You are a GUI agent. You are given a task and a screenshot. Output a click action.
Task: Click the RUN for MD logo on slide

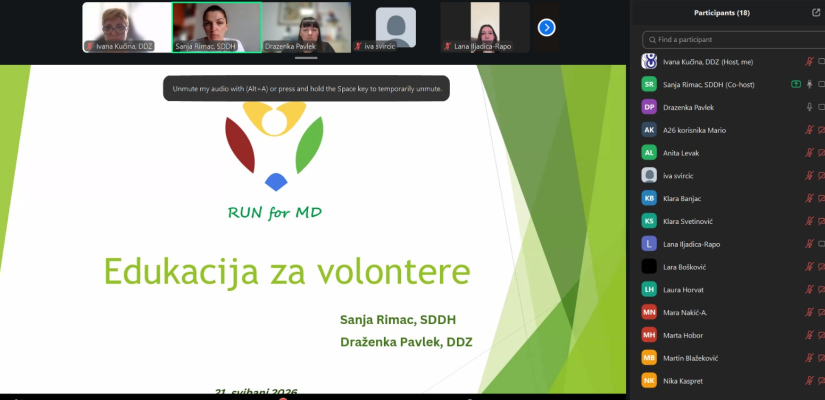274,161
